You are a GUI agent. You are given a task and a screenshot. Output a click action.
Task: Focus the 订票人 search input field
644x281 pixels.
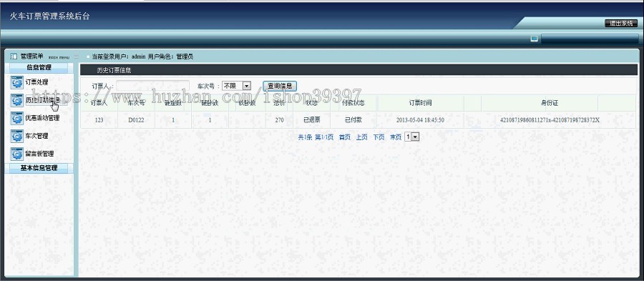pos(152,86)
